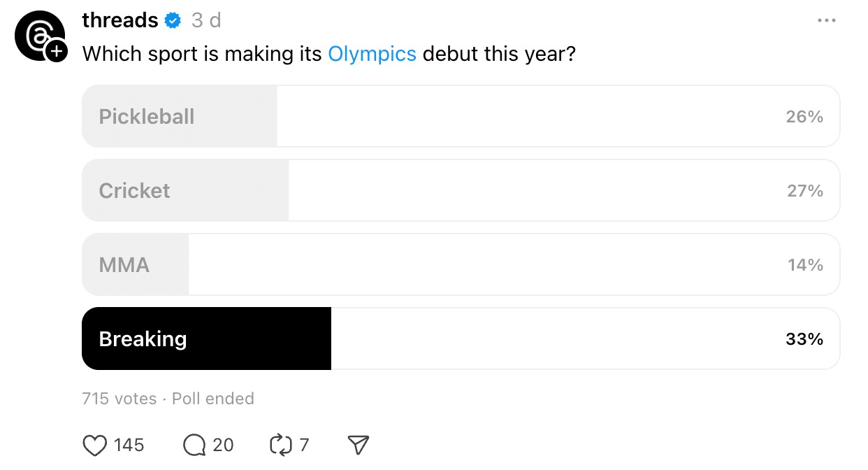Click the heart like icon
The height and width of the screenshot is (470, 868).
point(94,445)
